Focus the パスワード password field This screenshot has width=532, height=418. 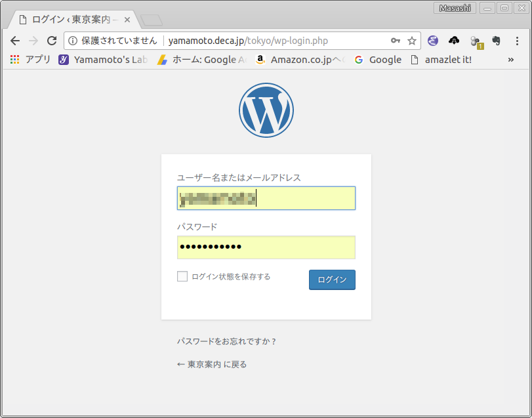click(266, 247)
